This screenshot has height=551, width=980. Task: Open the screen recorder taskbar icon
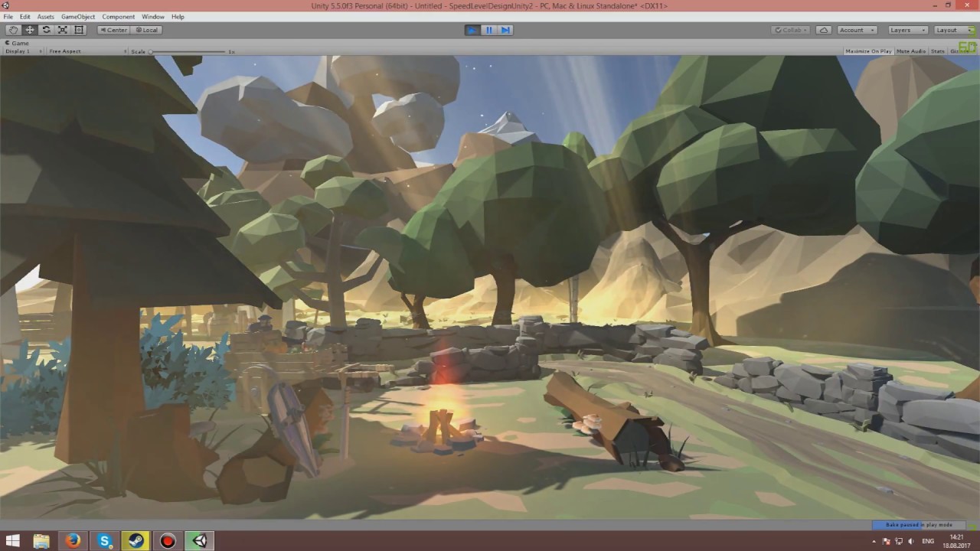168,541
